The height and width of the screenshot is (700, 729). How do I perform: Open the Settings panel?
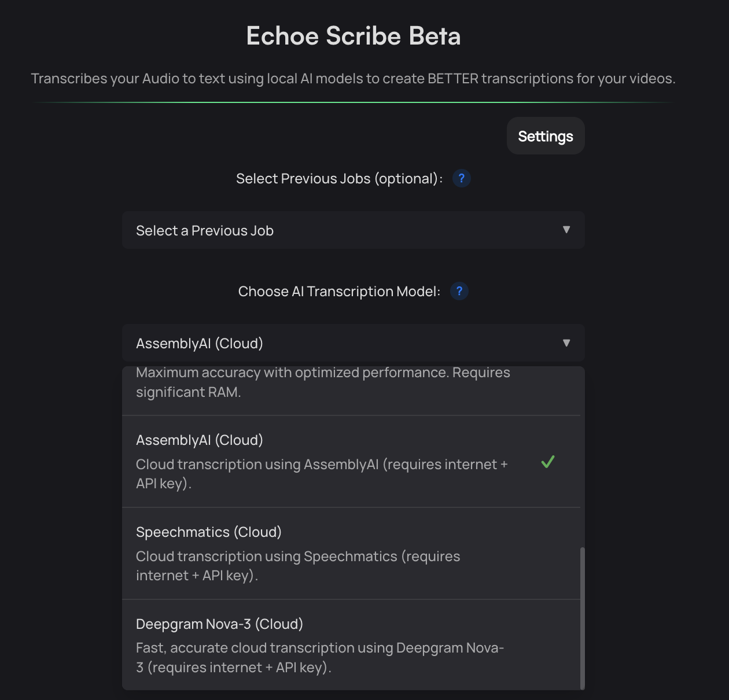[x=544, y=135]
